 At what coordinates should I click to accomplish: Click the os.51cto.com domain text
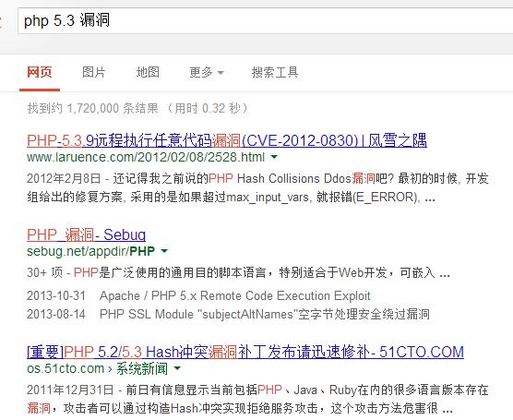pyautogui.click(x=66, y=368)
